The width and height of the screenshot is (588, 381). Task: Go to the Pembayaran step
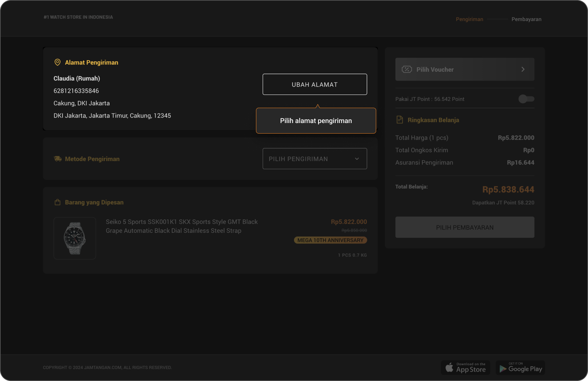pyautogui.click(x=527, y=19)
